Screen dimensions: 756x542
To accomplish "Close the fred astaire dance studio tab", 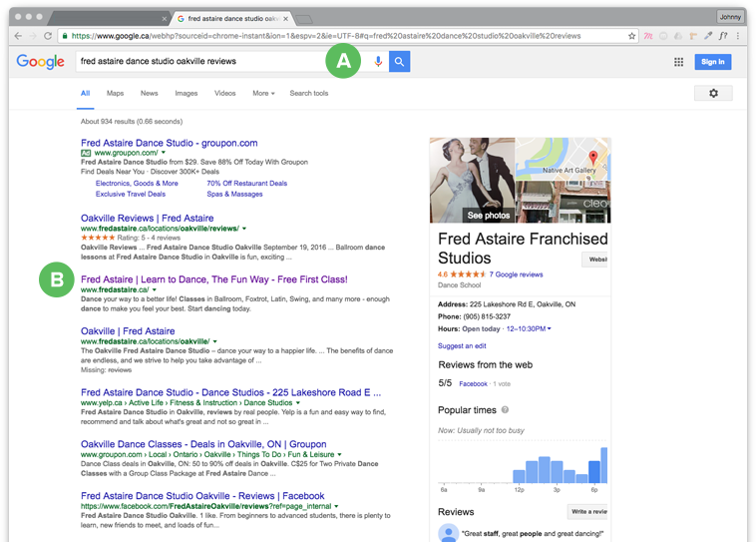I will (285, 19).
